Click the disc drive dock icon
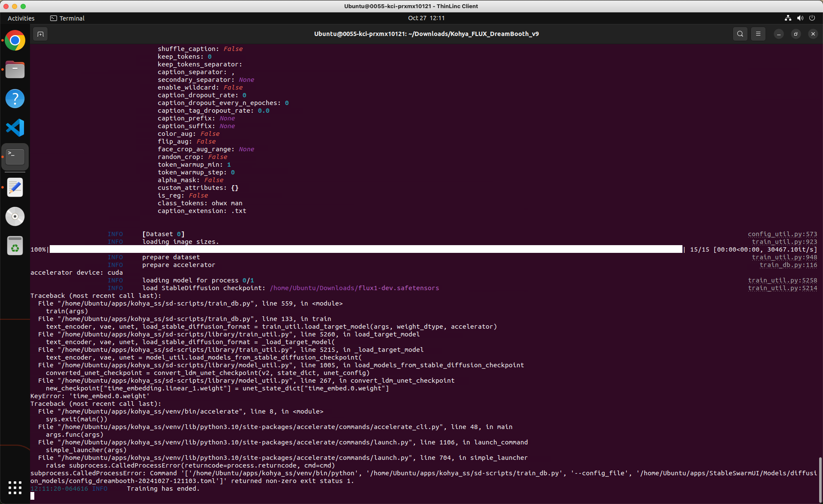Viewport: 823px width, 504px height. [x=15, y=216]
